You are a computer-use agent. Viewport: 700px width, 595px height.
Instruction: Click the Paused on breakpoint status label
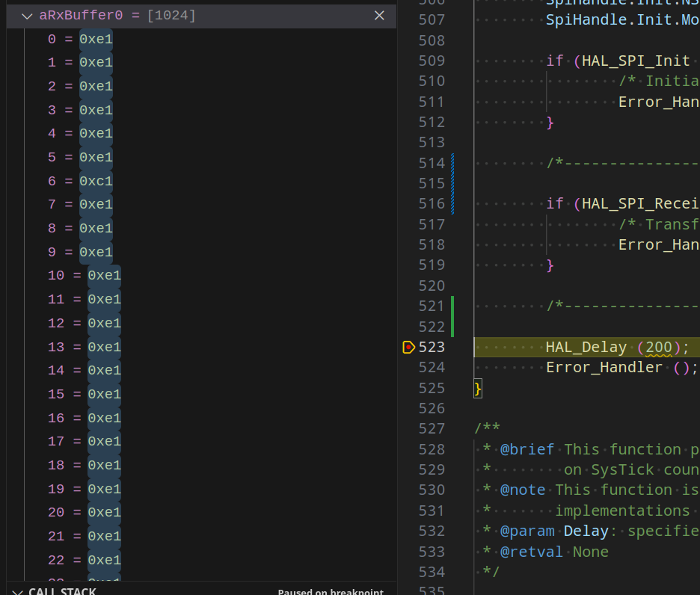330,591
